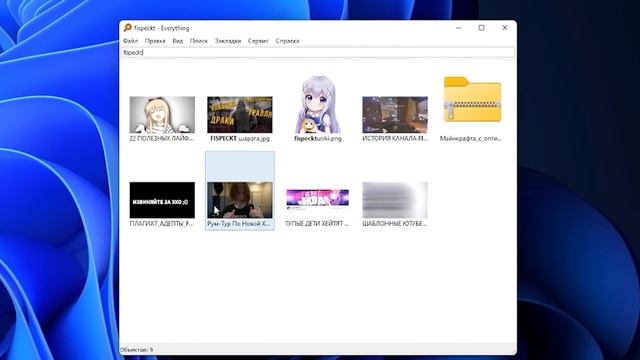This screenshot has width=640, height=360.
Task: Click the Everything magnifier icon in title bar
Action: pos(127,28)
